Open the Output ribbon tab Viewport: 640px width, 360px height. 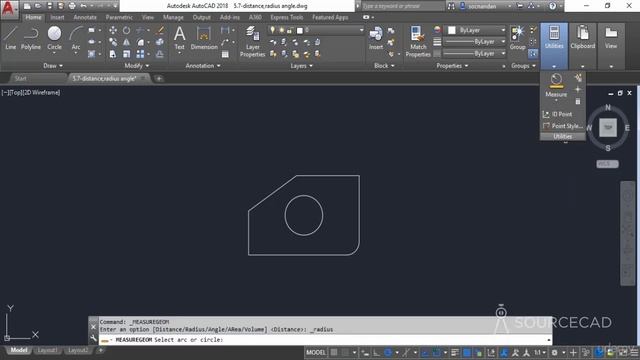[x=201, y=18]
